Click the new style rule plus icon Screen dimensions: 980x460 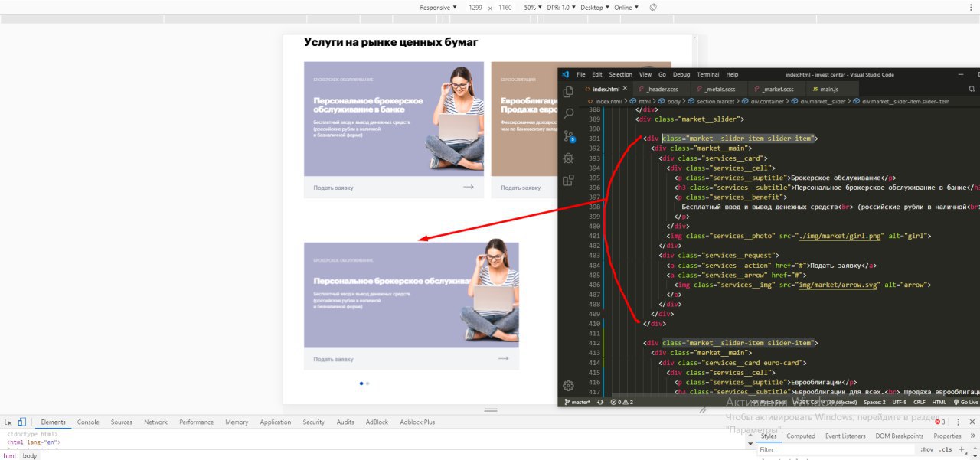click(962, 450)
